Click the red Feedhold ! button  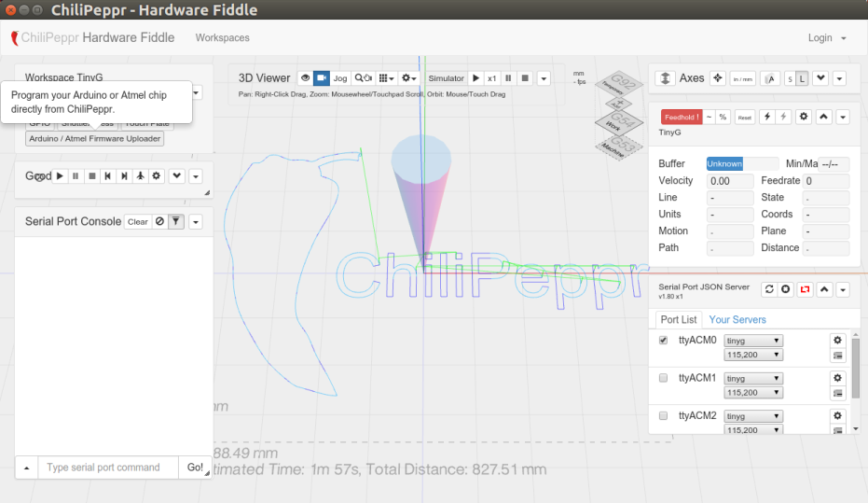pos(682,117)
